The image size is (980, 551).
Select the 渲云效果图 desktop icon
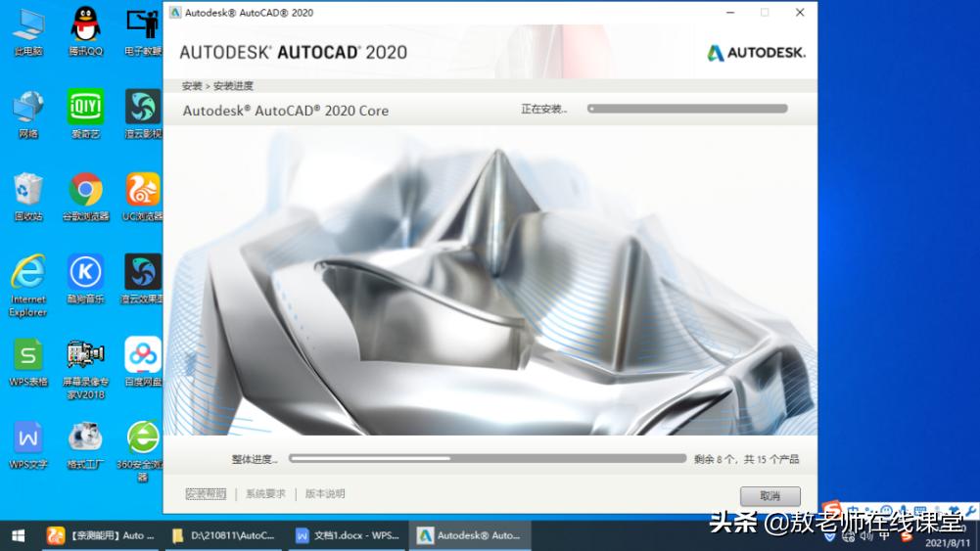click(143, 279)
